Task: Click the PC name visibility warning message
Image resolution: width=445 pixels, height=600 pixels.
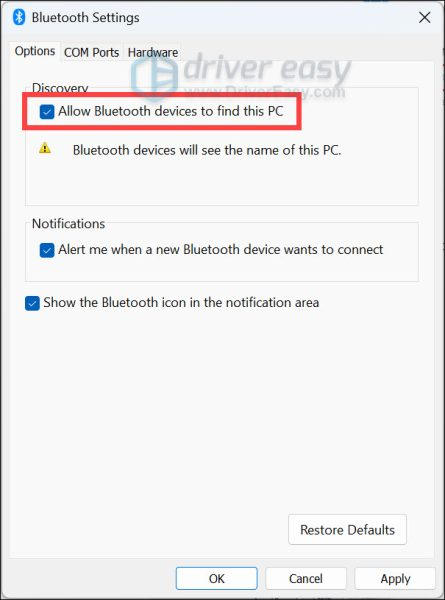Action: coord(207,150)
